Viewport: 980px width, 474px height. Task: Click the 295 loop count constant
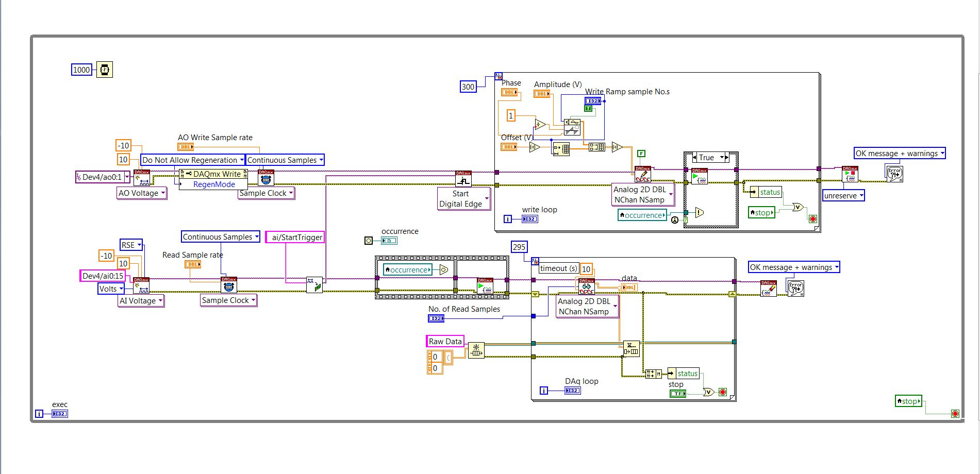[x=519, y=247]
